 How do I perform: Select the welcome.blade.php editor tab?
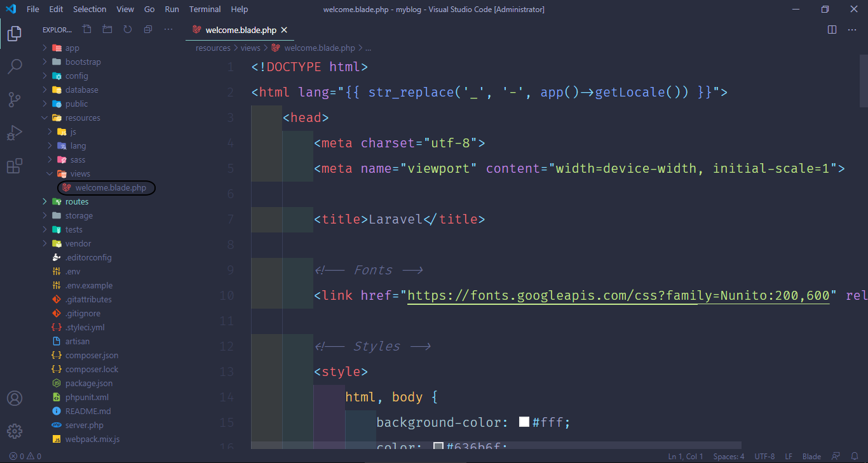pos(240,30)
